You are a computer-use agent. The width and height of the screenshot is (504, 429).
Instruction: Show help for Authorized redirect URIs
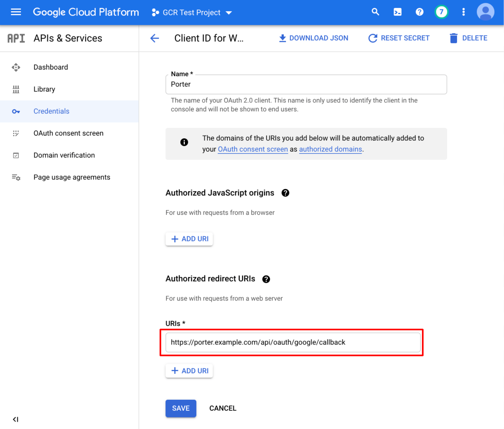[266, 279]
